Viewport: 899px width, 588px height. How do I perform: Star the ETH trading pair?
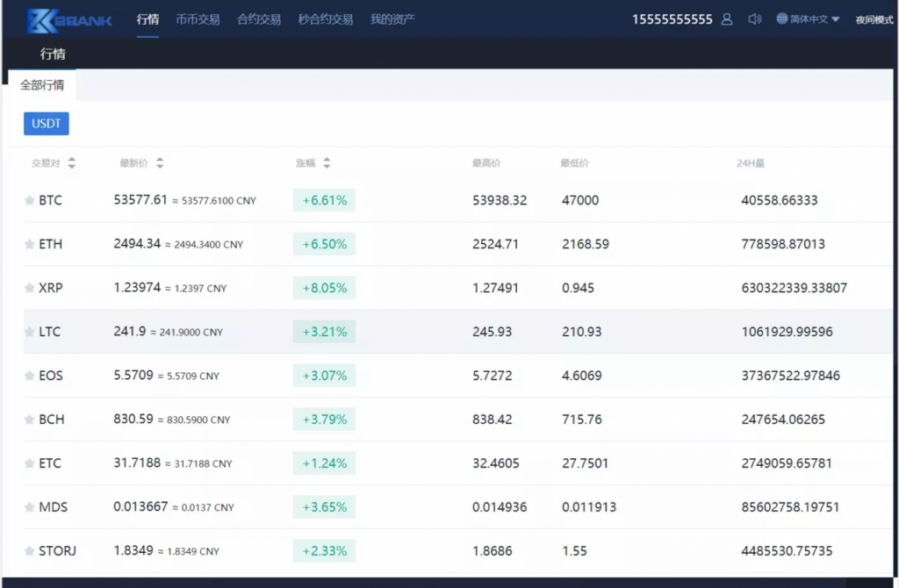[x=29, y=244]
